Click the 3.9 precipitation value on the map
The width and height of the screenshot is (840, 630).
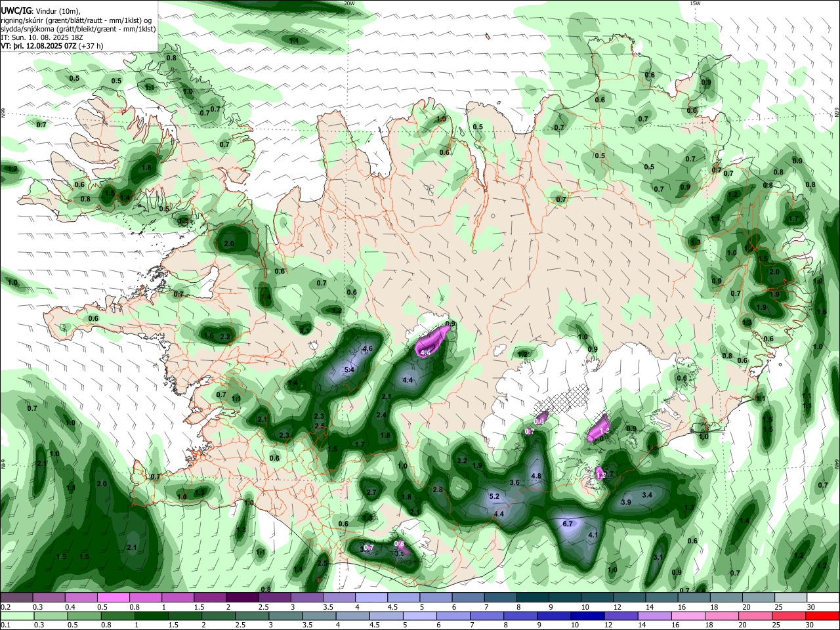click(x=626, y=502)
